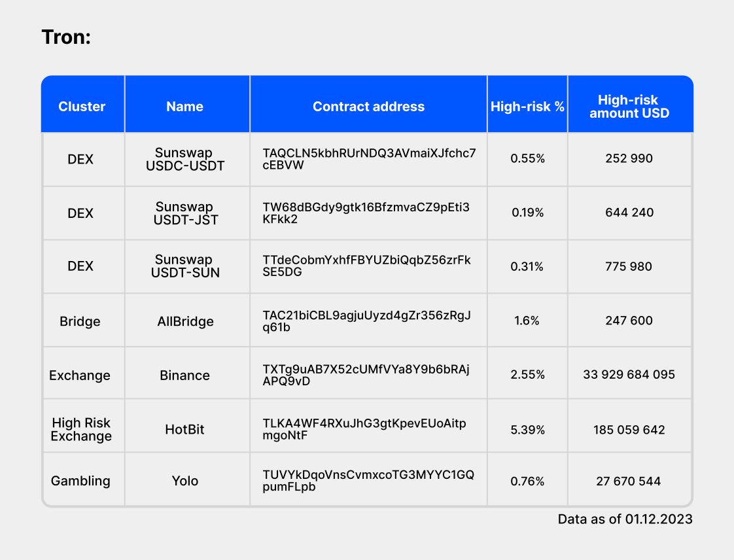Click the 185 059 642 amount cell
734x560 pixels.
629,430
